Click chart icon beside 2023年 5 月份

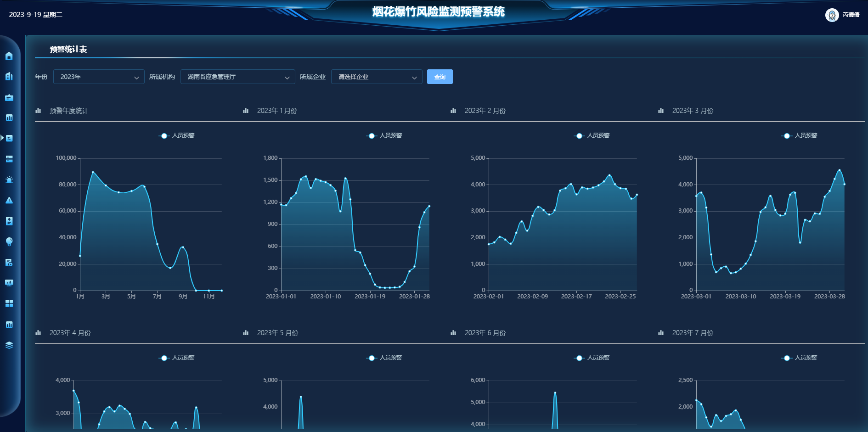(x=246, y=333)
